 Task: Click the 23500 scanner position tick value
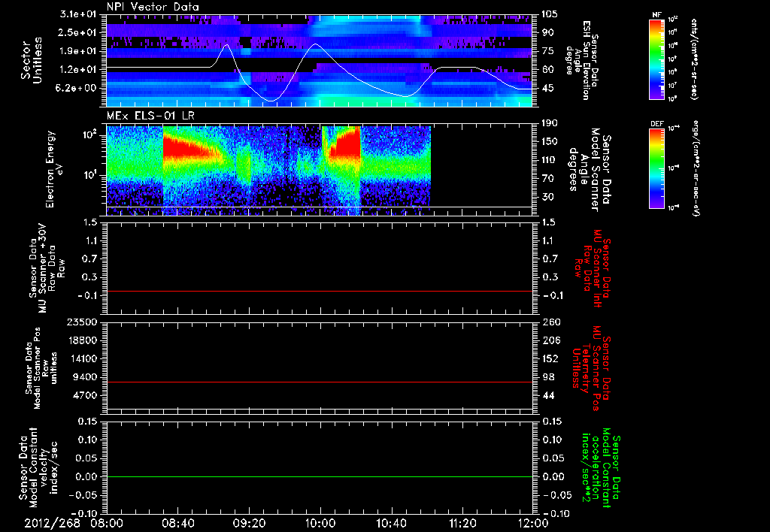pyautogui.click(x=82, y=322)
